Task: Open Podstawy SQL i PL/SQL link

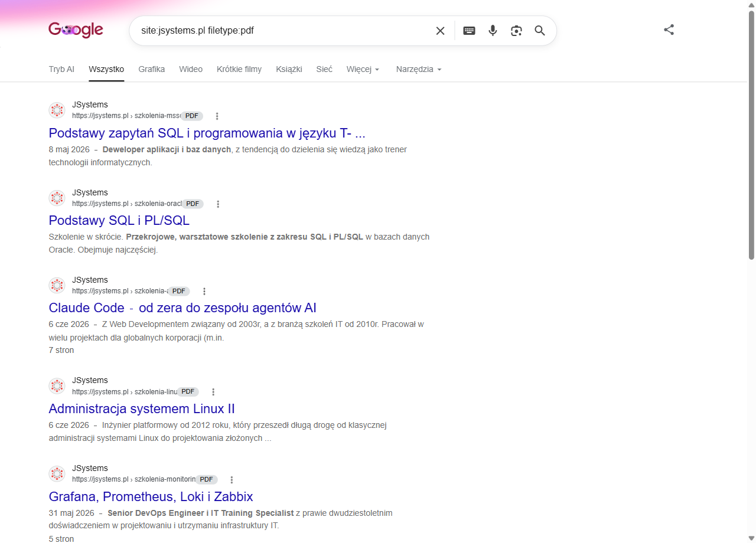Action: point(119,221)
